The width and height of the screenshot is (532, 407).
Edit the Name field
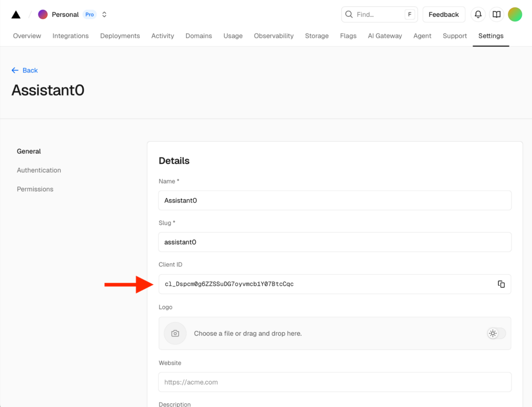pos(335,201)
